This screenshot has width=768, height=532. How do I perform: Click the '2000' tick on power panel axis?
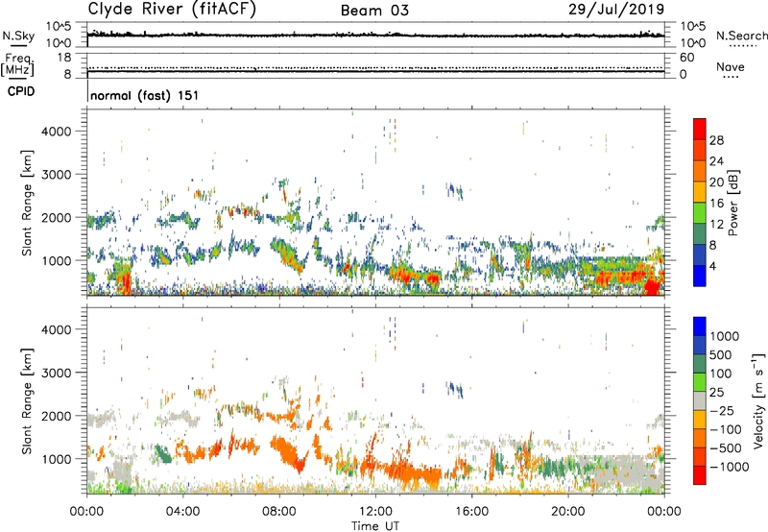tap(57, 217)
